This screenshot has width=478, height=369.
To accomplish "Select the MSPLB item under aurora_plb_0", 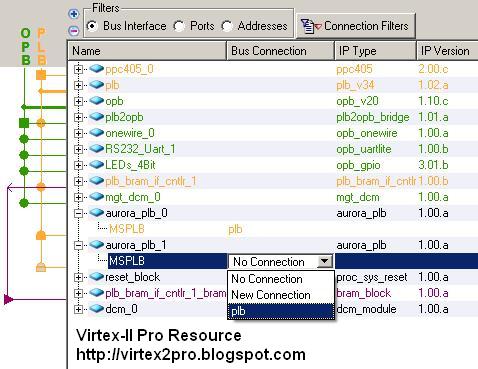I will [127, 229].
